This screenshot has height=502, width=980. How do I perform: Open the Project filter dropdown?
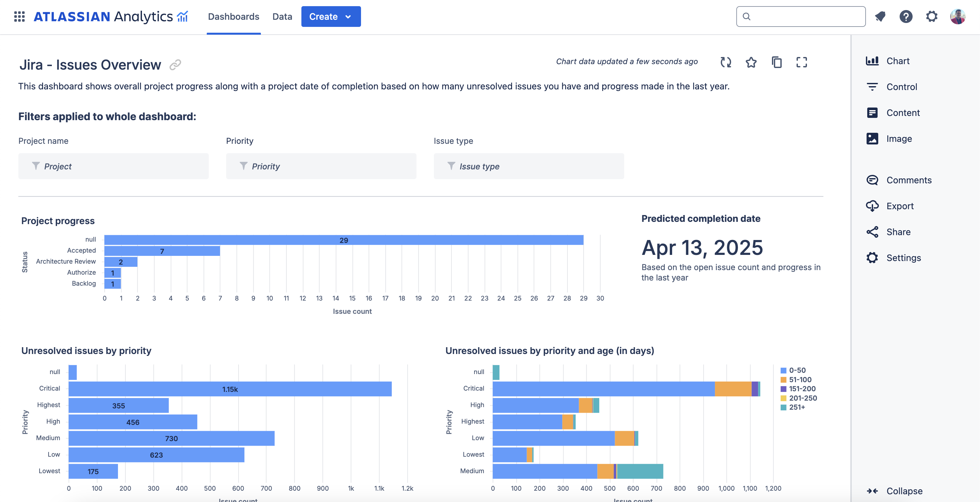point(113,166)
